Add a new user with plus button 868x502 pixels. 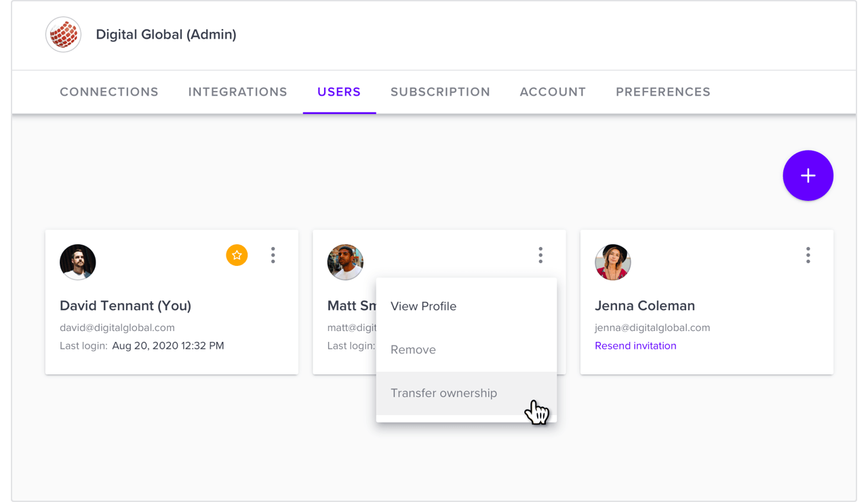[x=808, y=176]
